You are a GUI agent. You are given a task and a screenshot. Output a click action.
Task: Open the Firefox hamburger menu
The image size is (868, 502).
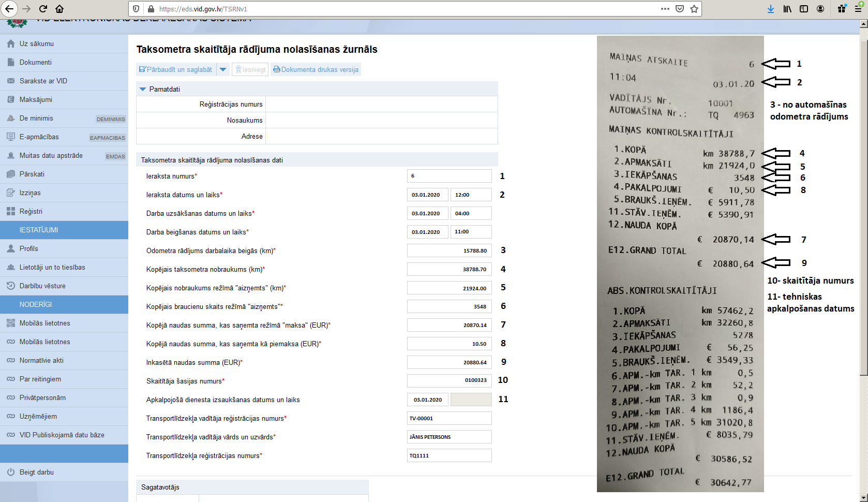[x=858, y=9]
